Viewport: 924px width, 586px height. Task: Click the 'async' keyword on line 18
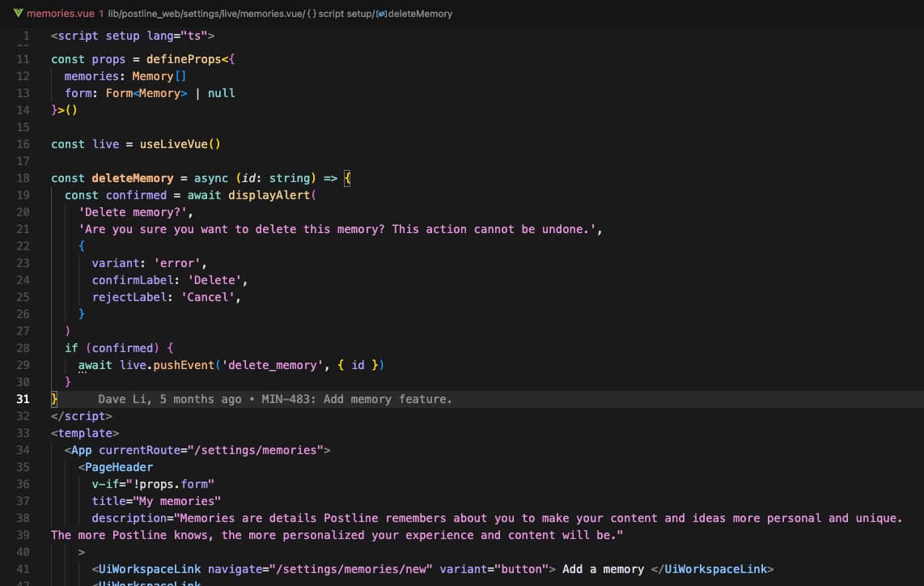[211, 178]
